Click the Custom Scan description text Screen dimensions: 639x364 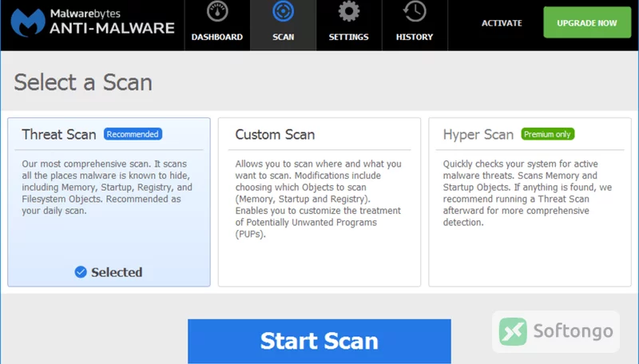click(x=318, y=199)
